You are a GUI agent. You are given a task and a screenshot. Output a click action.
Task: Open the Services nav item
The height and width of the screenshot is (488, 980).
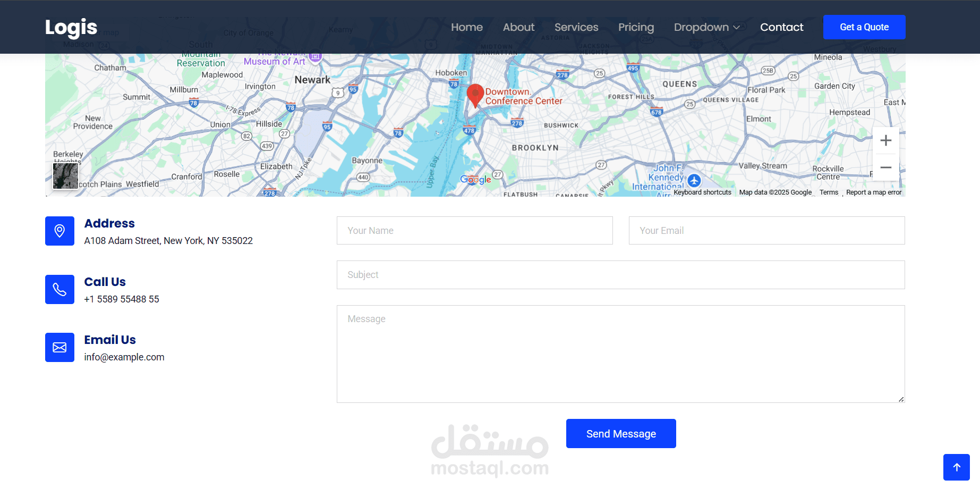click(x=576, y=27)
